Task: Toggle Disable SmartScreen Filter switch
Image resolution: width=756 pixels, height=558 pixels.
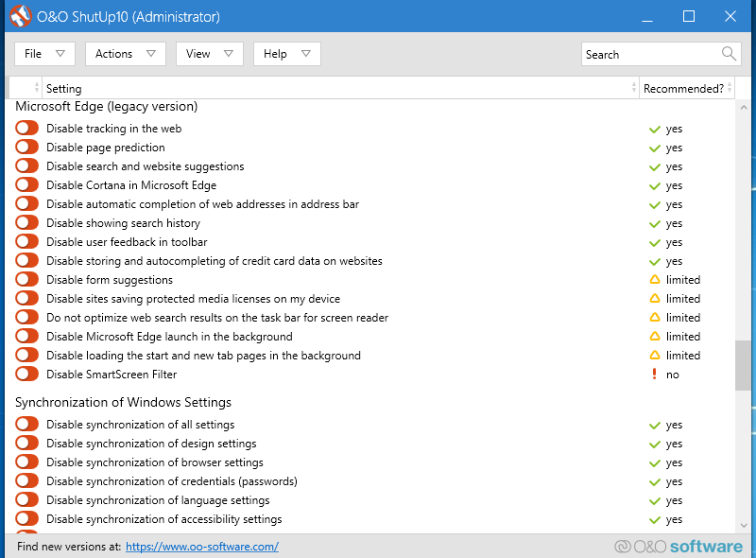Action: pyautogui.click(x=26, y=374)
